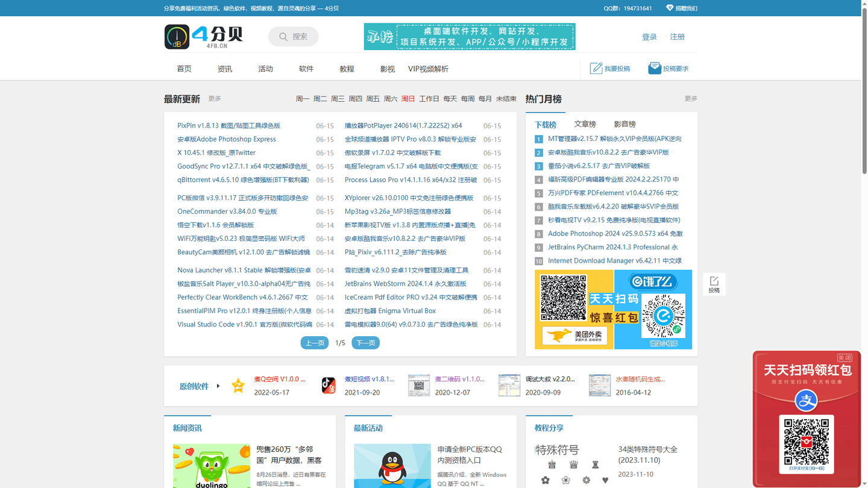Open qBittorrent v4.6.5.10 link
Image resolution: width=868 pixels, height=488 pixels.
click(243, 180)
